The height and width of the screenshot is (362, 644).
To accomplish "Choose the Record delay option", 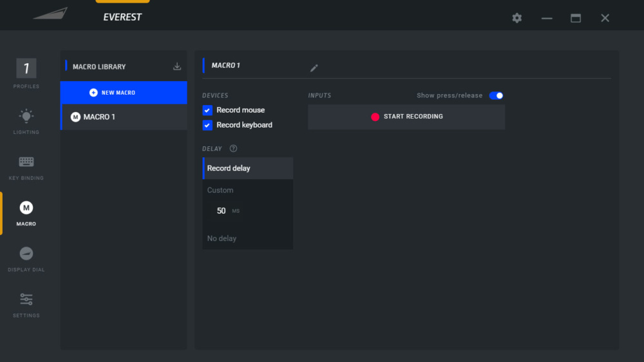I will click(248, 168).
